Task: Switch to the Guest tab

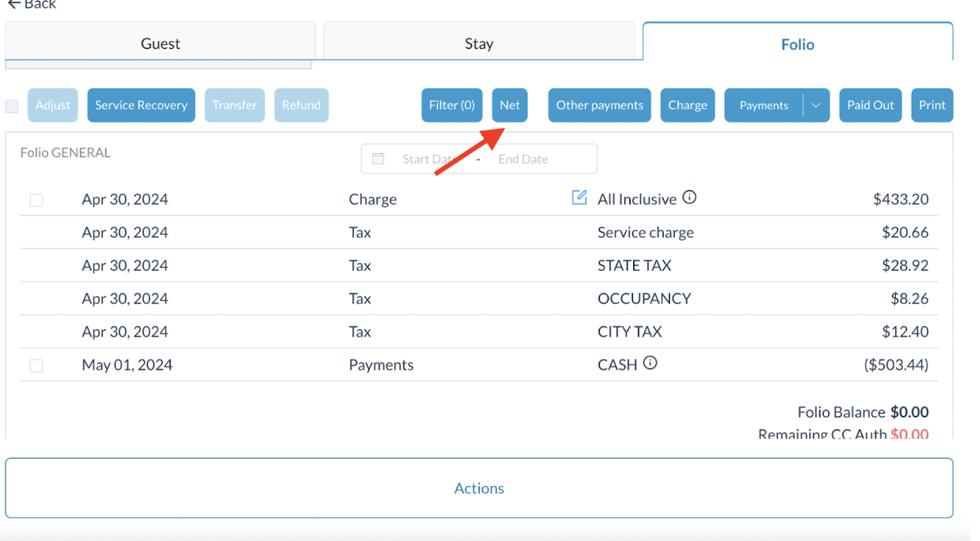Action: [x=160, y=44]
